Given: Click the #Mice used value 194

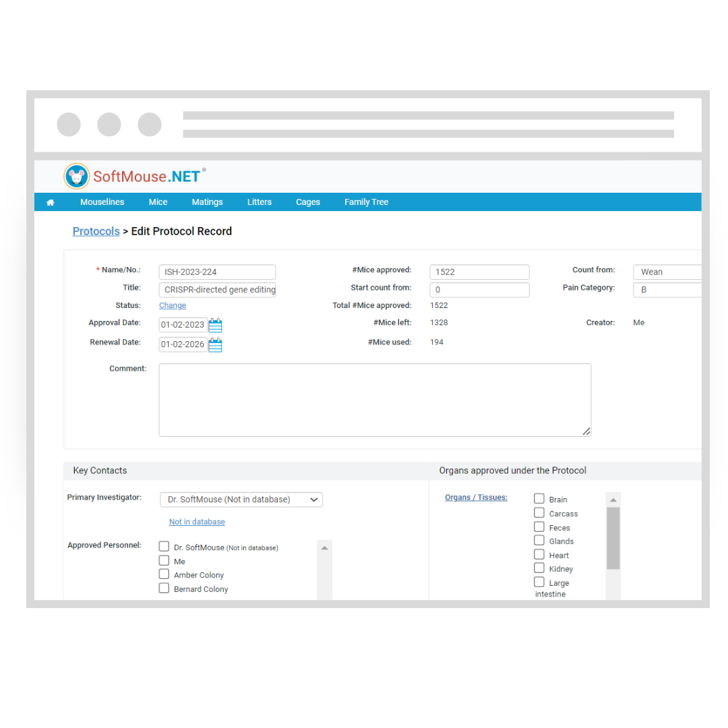Looking at the screenshot, I should tap(436, 342).
